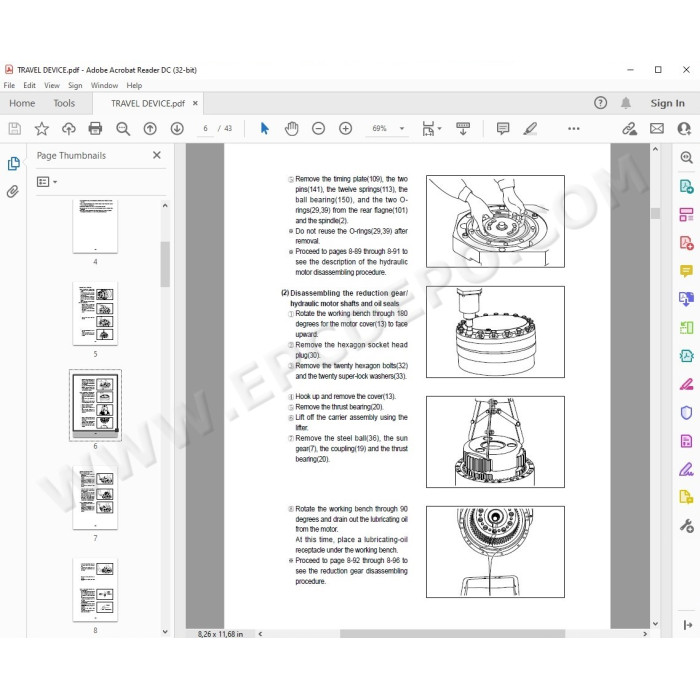Click the Sign In button

667,103
